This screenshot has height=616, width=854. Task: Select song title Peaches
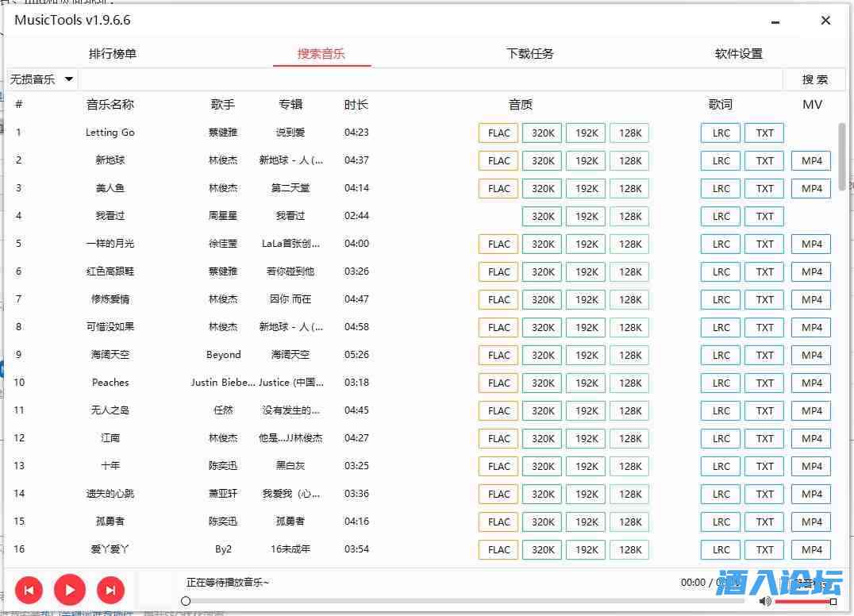(110, 383)
